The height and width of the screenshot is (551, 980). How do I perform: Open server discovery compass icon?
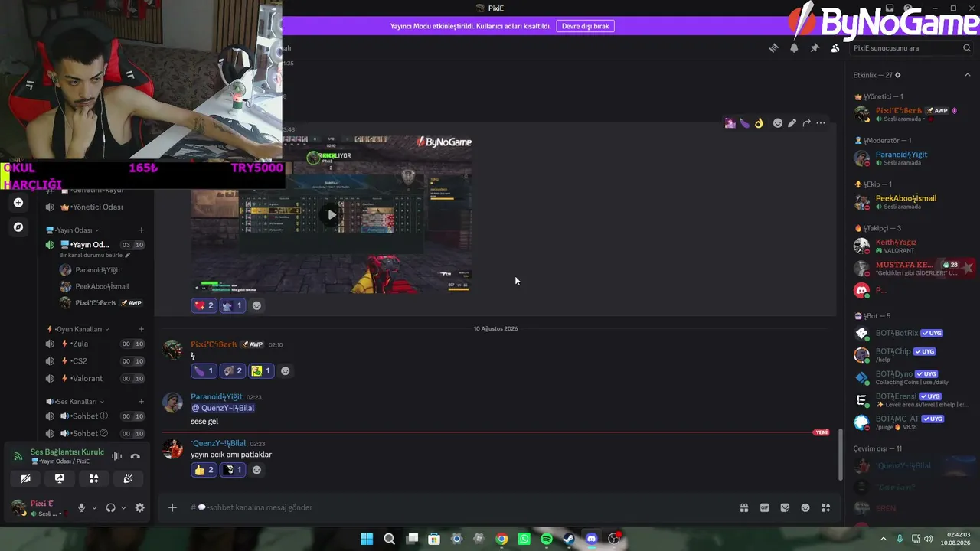point(18,227)
